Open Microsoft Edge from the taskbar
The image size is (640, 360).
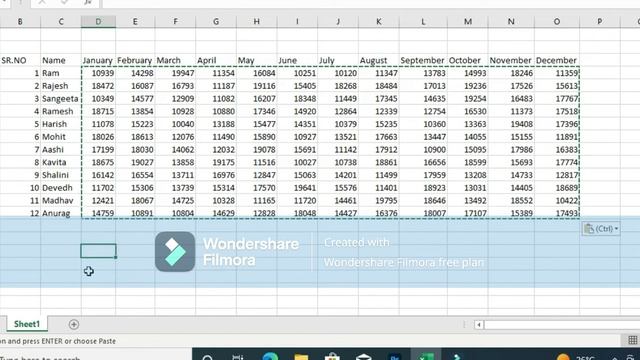point(270,356)
